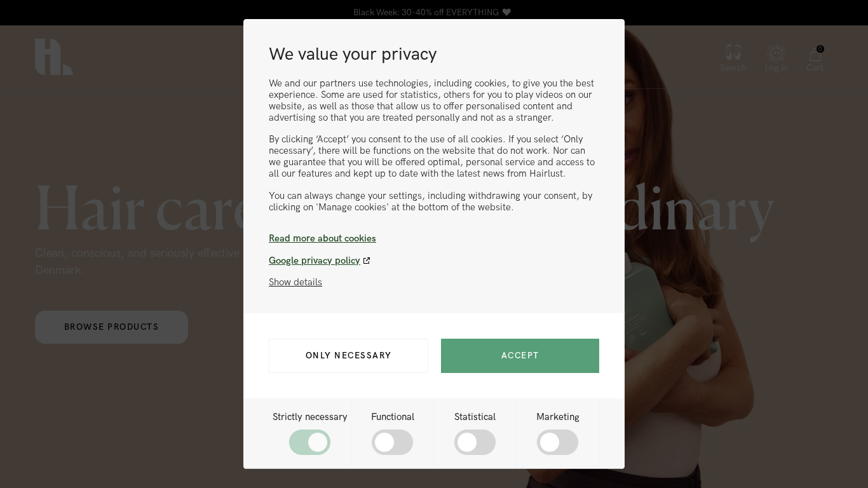The image size is (868, 488).
Task: Click the Browse Products button
Action: (x=111, y=327)
